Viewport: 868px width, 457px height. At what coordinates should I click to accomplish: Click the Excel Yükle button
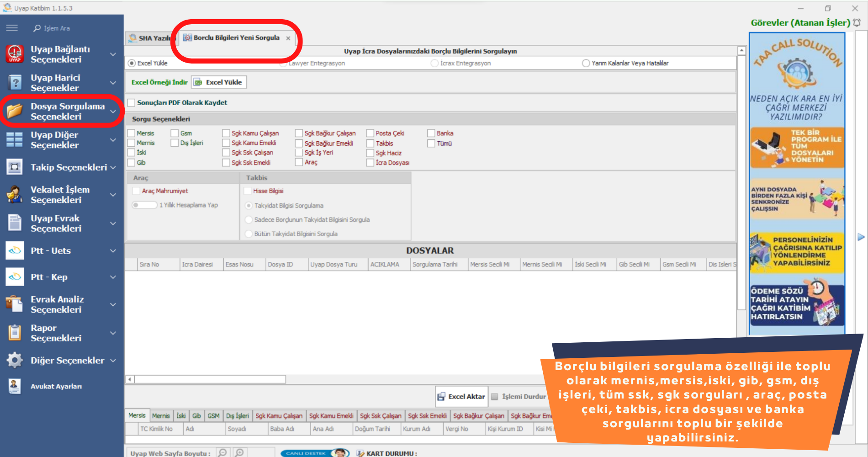coord(219,82)
